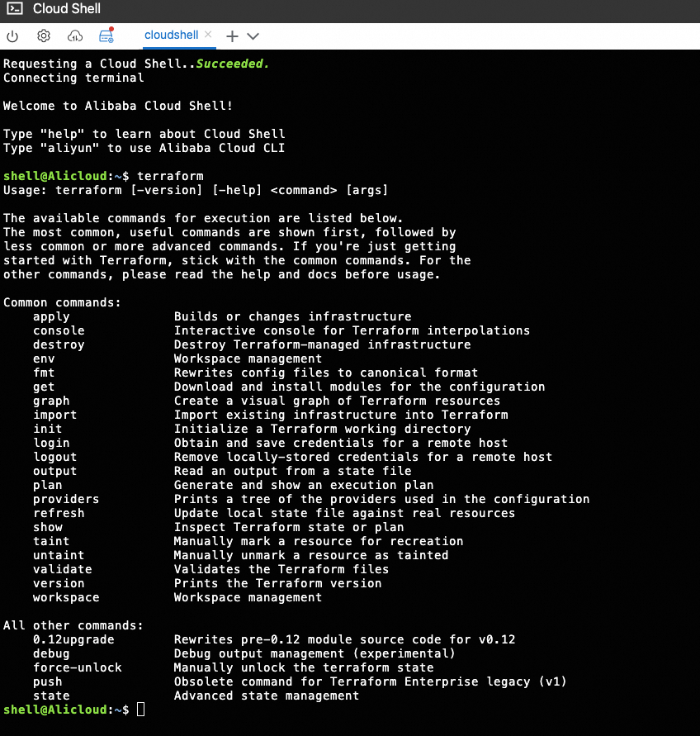700x736 pixels.
Task: Click the 'show' command entry
Action: tap(47, 527)
